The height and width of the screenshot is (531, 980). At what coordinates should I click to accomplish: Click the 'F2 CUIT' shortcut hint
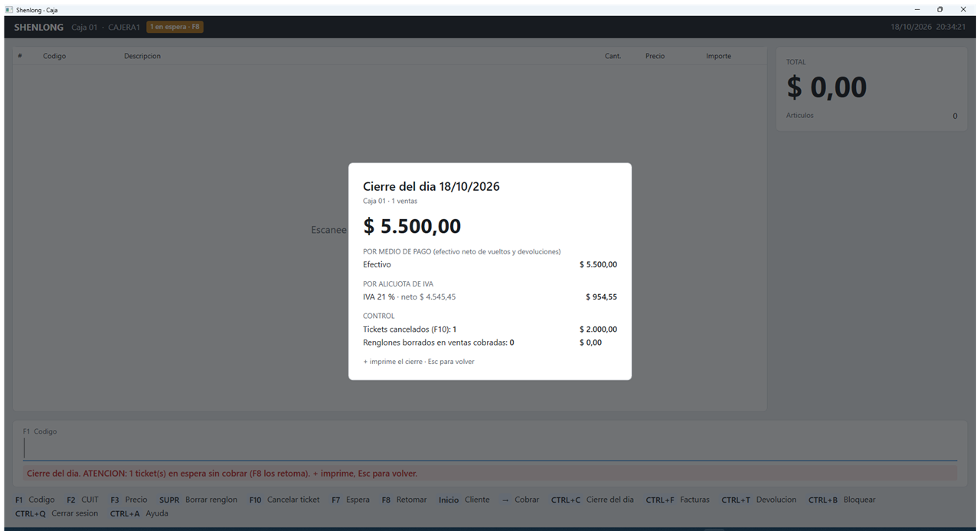click(83, 500)
